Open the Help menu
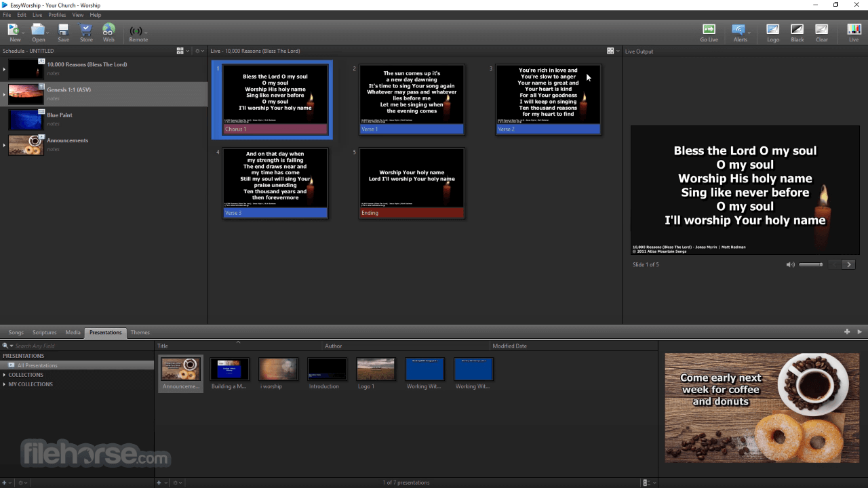The height and width of the screenshot is (488, 868). 95,15
